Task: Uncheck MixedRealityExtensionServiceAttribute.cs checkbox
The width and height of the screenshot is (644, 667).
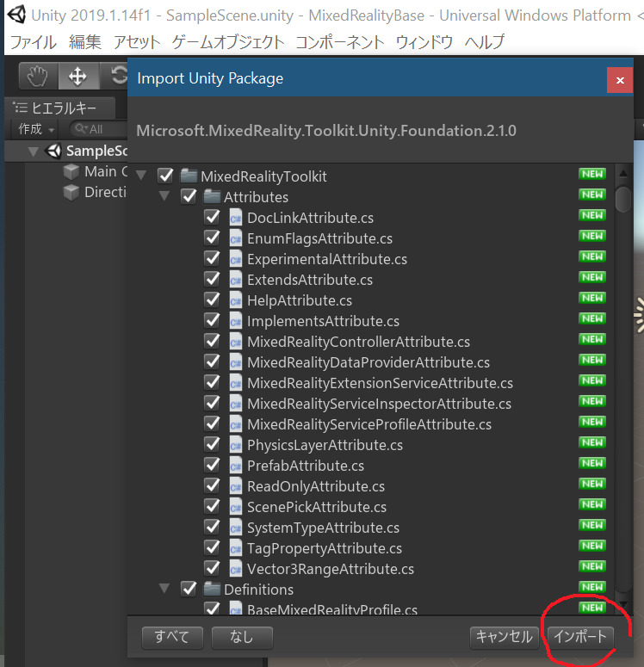Action: 212,382
